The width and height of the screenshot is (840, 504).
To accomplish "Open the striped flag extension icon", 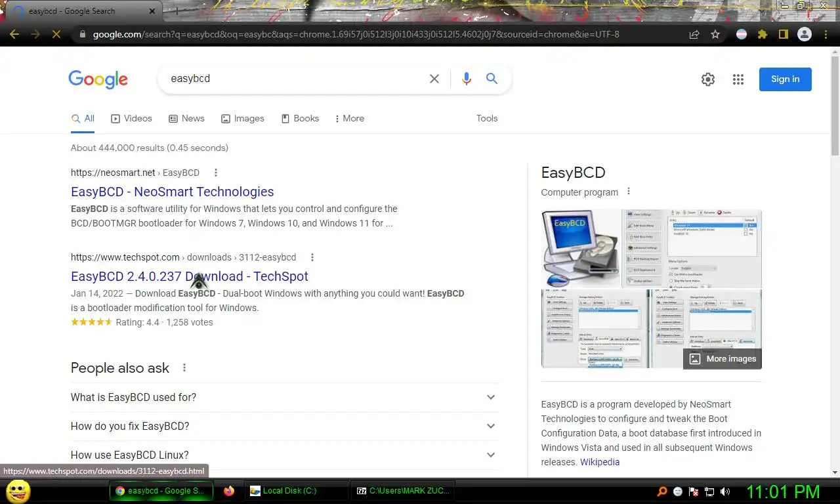I will click(x=742, y=34).
